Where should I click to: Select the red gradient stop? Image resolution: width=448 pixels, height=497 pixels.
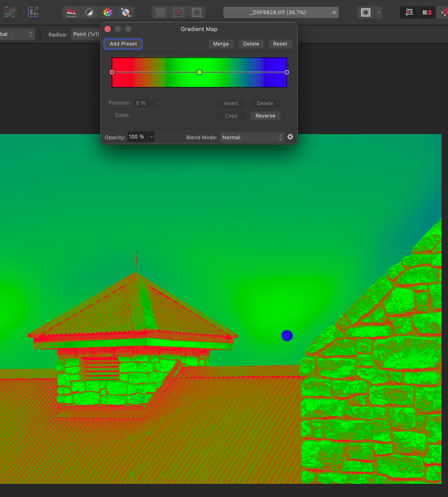[112, 72]
